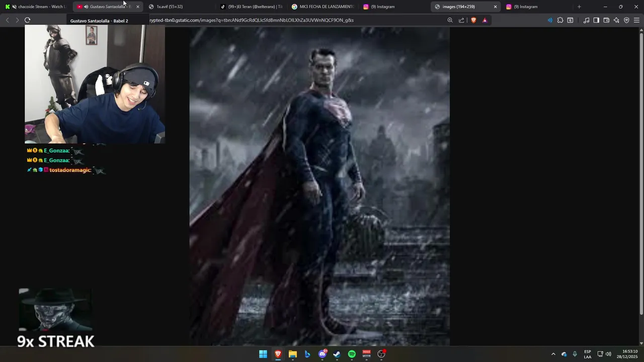The width and height of the screenshot is (644, 362).
Task: Mute the Gustavo Santaolalla tab speaker icon
Action: tap(86, 7)
